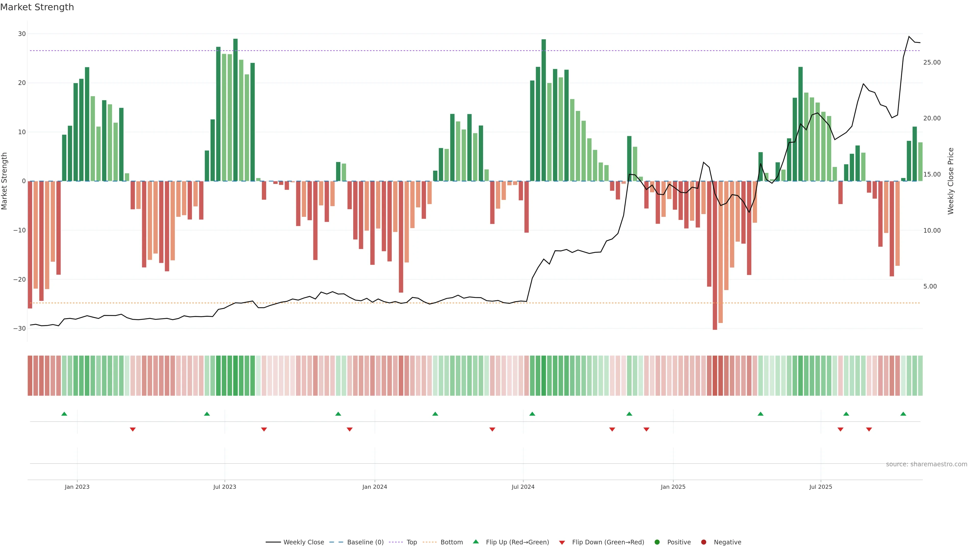Click the leftmost red flip-down triangle marker
Screen dimensions: 980x551
133,429
